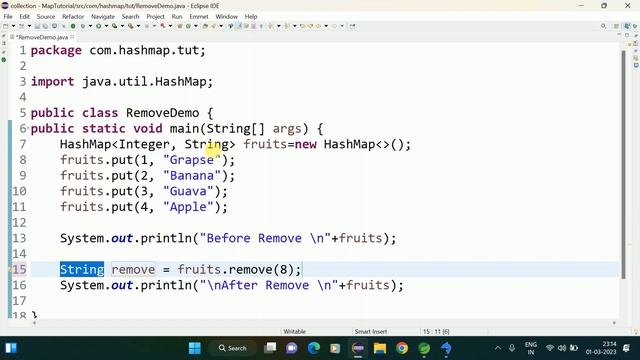Click the 15 : 11 cursor position status
Viewport: 640px width, 360px height.
tap(436, 331)
